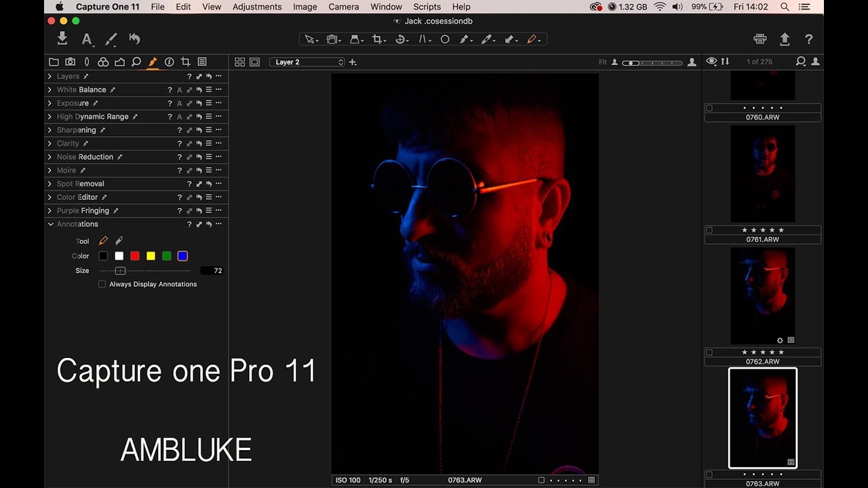Image resolution: width=868 pixels, height=488 pixels.
Task: Open macOS Spotlight search icon
Action: click(785, 7)
